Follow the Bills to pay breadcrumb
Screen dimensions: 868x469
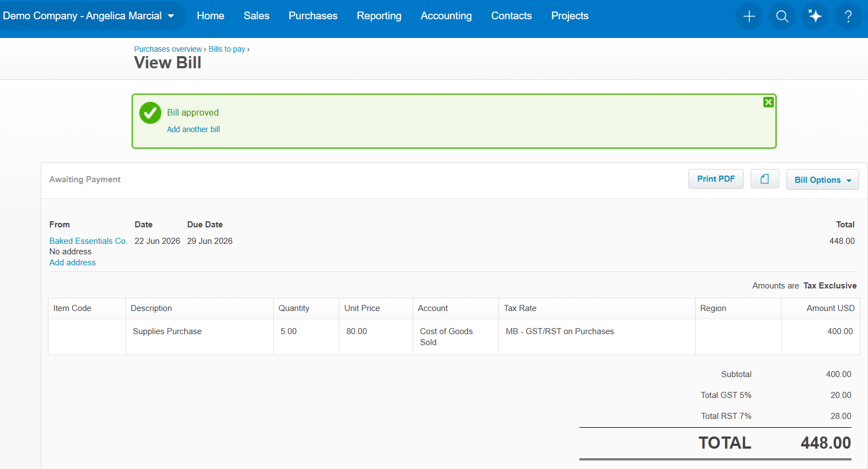227,49
